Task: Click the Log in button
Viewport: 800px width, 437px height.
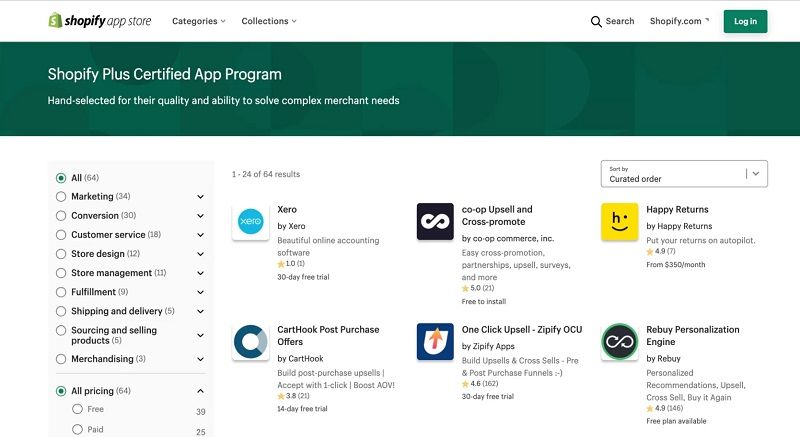Action: pyautogui.click(x=745, y=21)
